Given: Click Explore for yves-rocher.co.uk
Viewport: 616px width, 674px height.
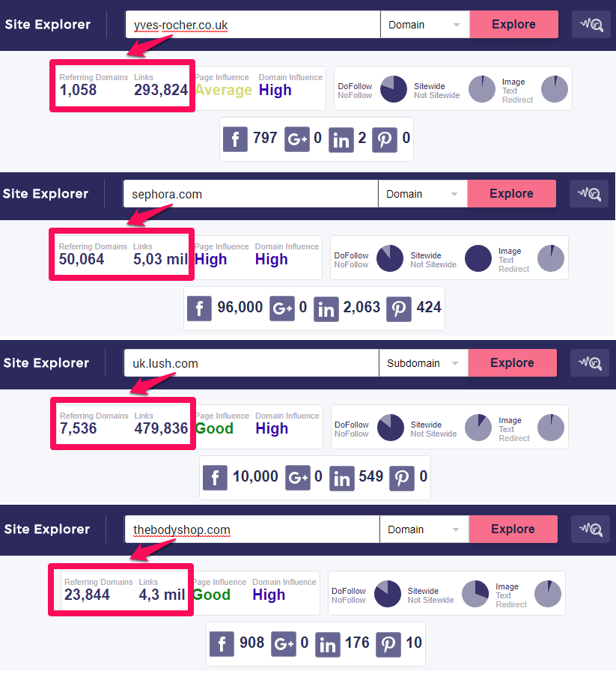Looking at the screenshot, I should tap(513, 25).
